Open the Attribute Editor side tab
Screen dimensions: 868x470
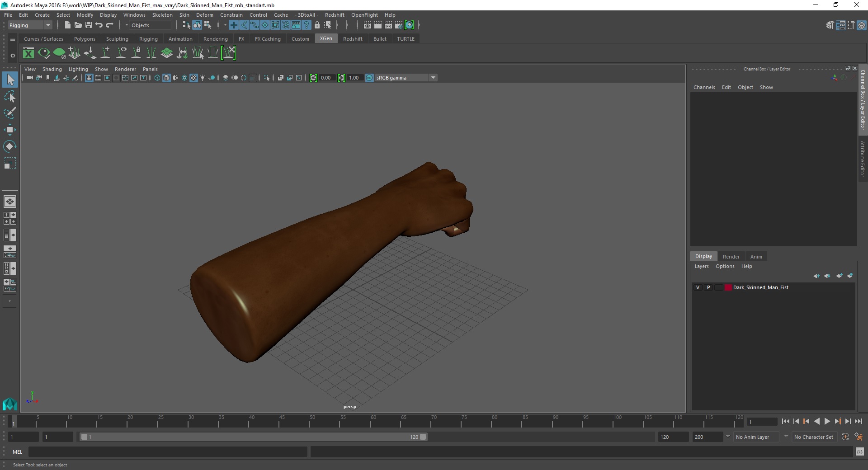click(x=863, y=159)
